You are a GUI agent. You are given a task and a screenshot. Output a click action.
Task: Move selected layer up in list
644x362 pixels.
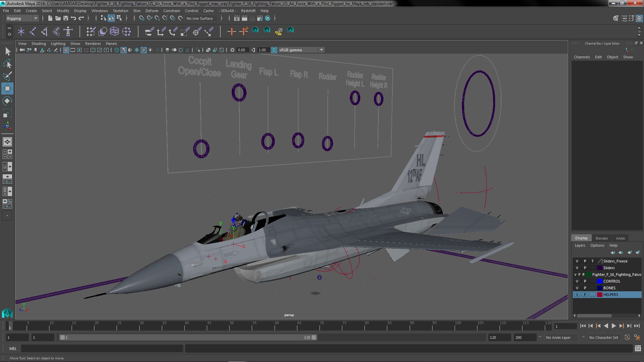tap(613, 252)
